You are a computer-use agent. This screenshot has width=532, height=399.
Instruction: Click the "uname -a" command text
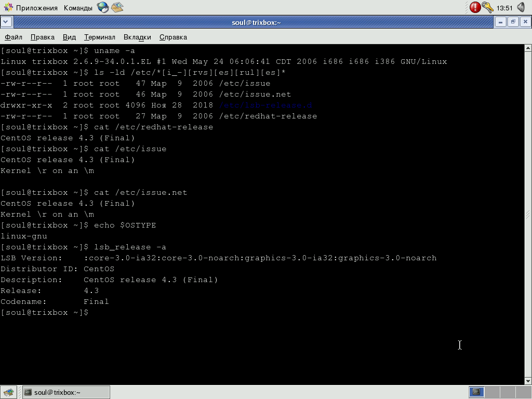(115, 50)
